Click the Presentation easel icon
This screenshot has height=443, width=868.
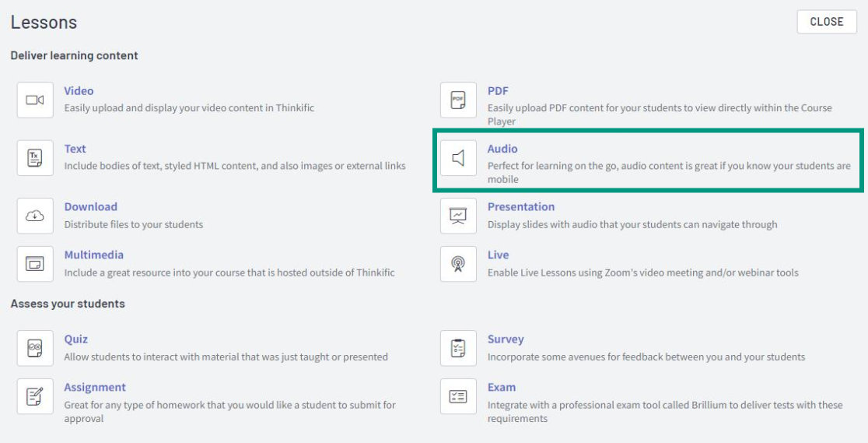click(458, 216)
